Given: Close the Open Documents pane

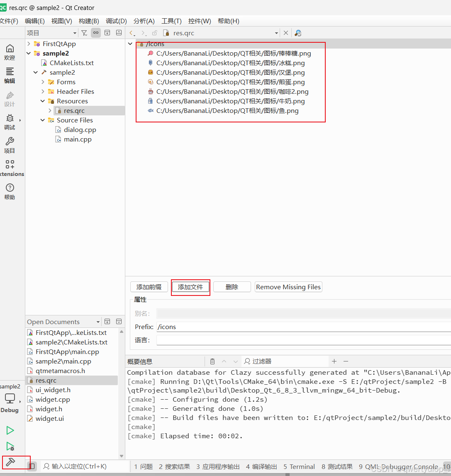Looking at the screenshot, I should [x=119, y=322].
